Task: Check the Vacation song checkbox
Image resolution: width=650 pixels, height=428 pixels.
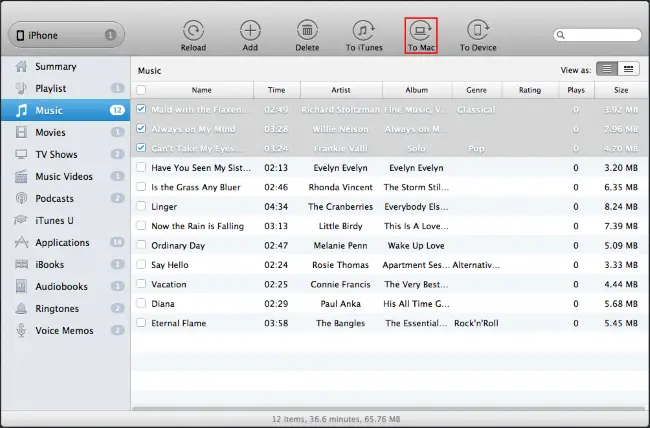Action: [141, 284]
